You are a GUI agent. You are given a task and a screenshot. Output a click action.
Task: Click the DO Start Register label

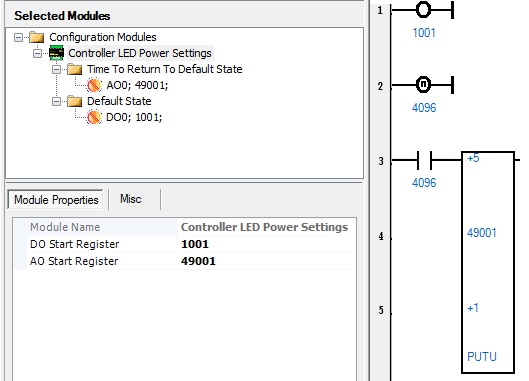(x=75, y=244)
